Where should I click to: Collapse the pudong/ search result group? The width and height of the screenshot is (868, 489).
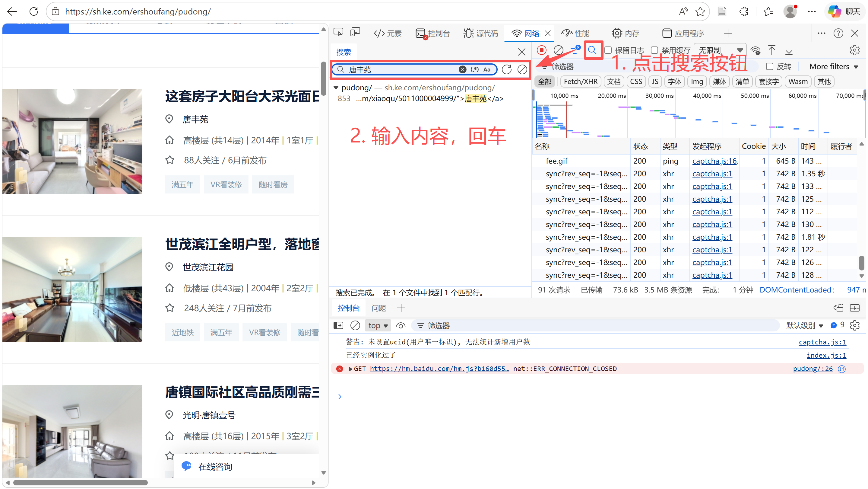(336, 88)
